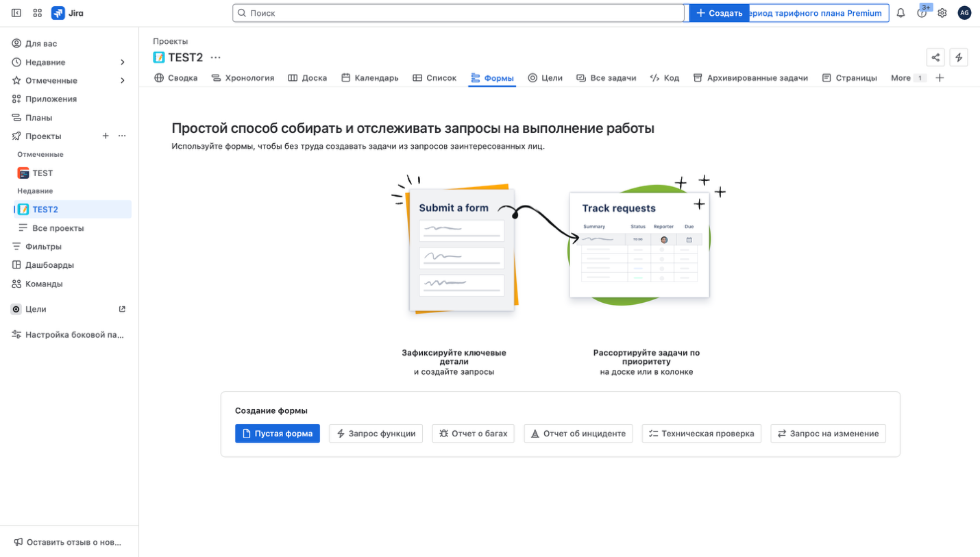Screen dimensions: 980x557
Task: Click the Пустая форма button
Action: tap(277, 434)
